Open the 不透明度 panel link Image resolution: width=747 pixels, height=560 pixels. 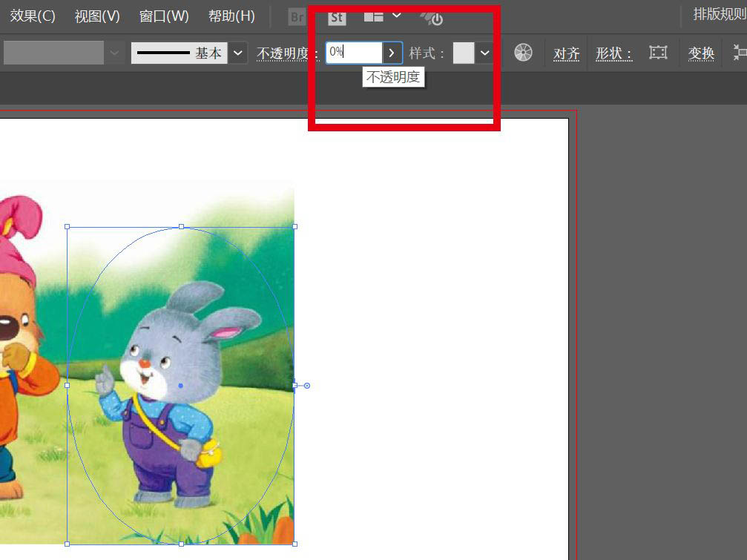tap(287, 53)
